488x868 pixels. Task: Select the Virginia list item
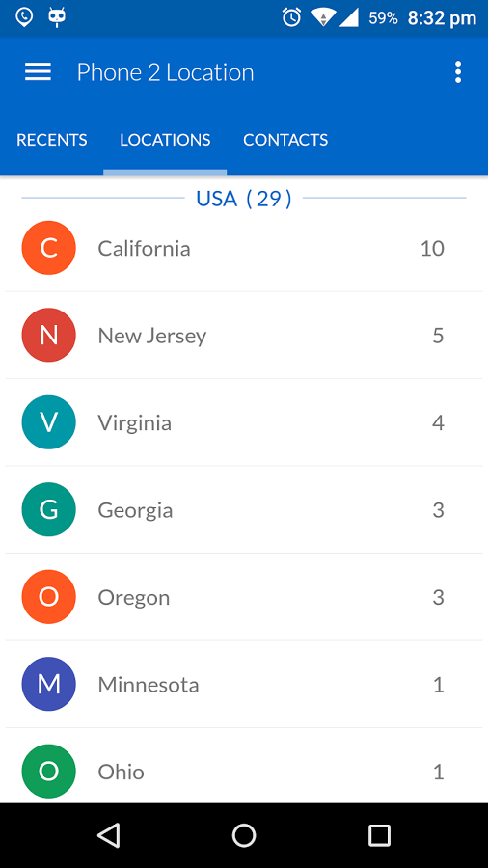pyautogui.click(x=244, y=422)
